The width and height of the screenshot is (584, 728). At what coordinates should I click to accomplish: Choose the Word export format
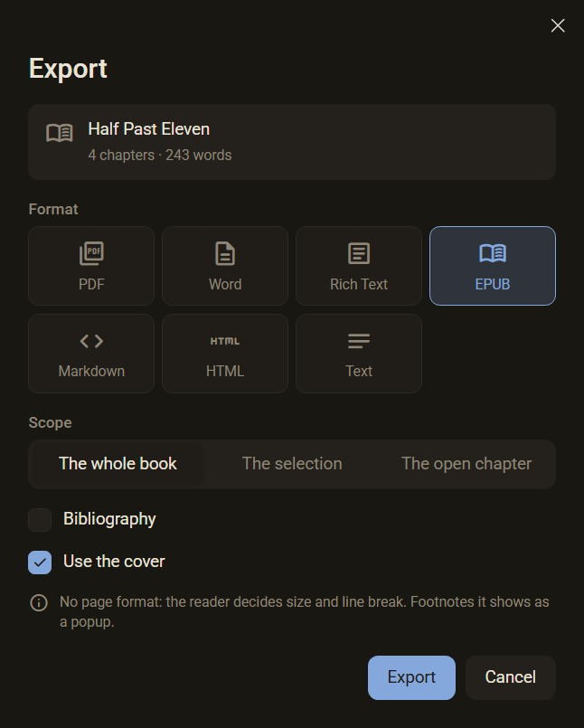pyautogui.click(x=225, y=266)
